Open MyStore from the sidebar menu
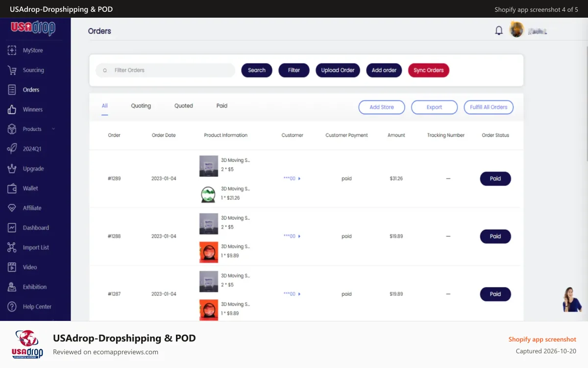This screenshot has width=588, height=368. (x=33, y=51)
